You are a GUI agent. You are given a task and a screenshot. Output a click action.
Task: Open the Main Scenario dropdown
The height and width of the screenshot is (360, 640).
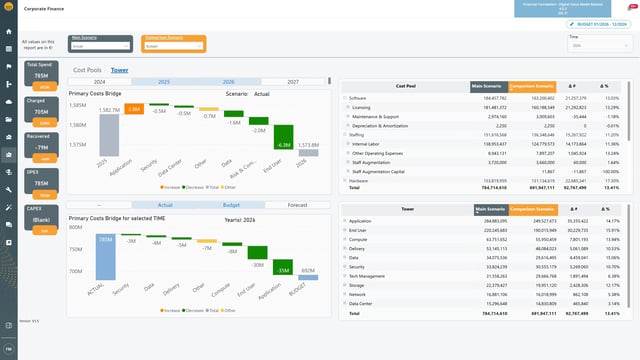pos(100,46)
